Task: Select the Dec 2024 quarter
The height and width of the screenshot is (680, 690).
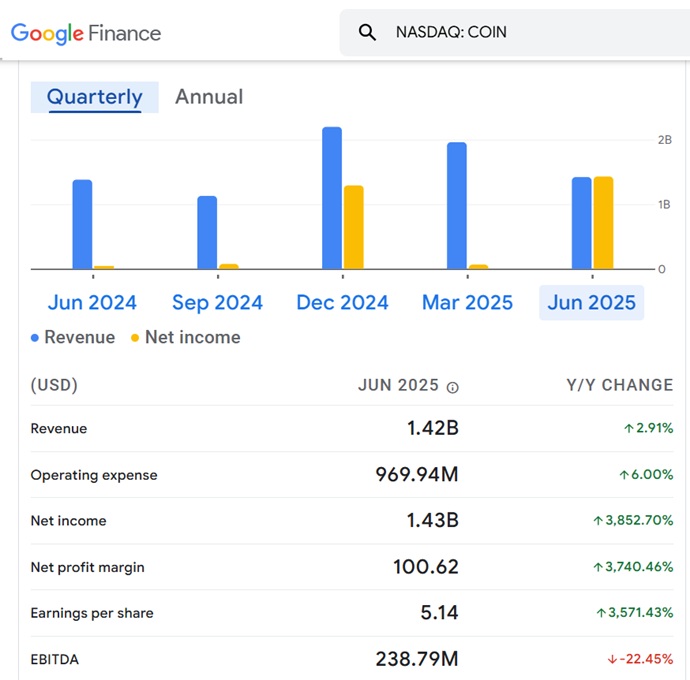Action: pyautogui.click(x=342, y=302)
